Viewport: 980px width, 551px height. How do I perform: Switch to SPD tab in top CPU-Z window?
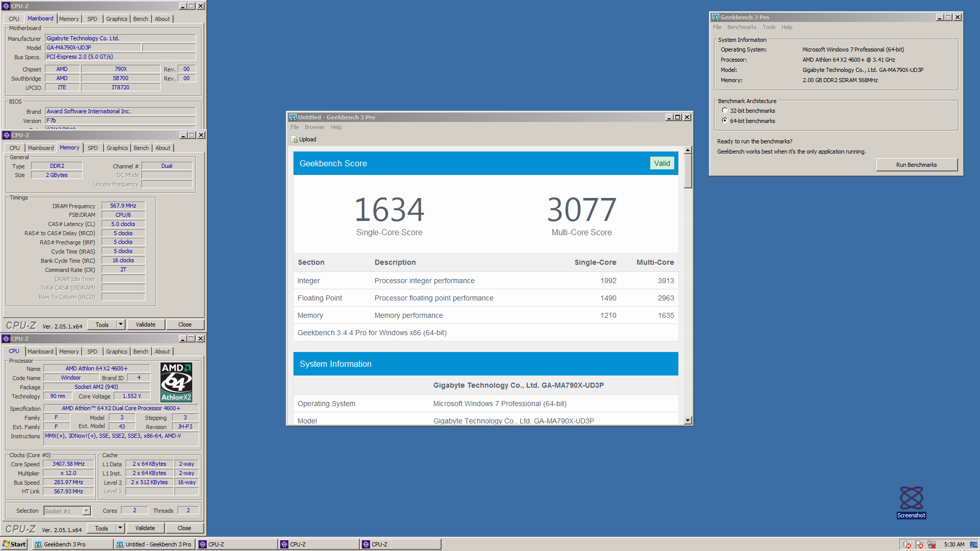tap(92, 19)
